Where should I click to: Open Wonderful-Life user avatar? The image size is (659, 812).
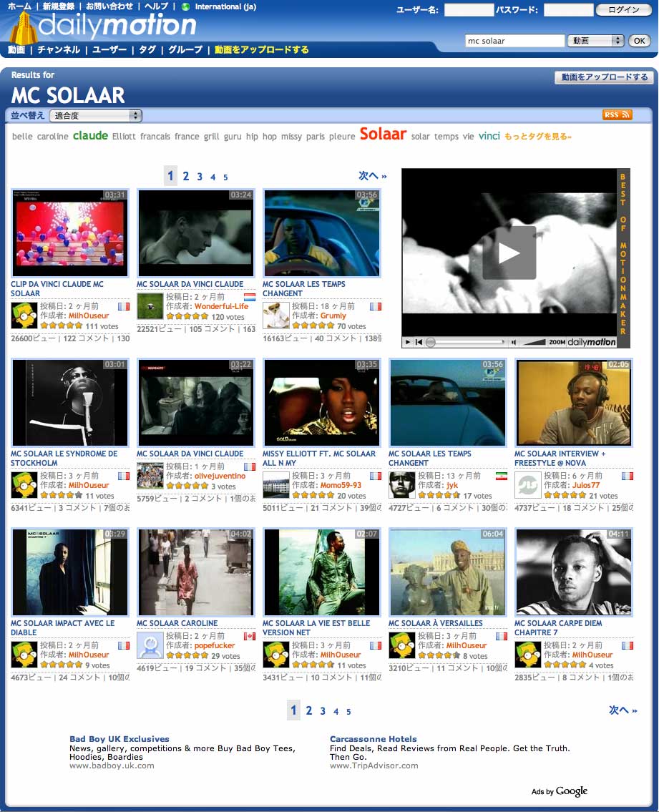click(150, 306)
